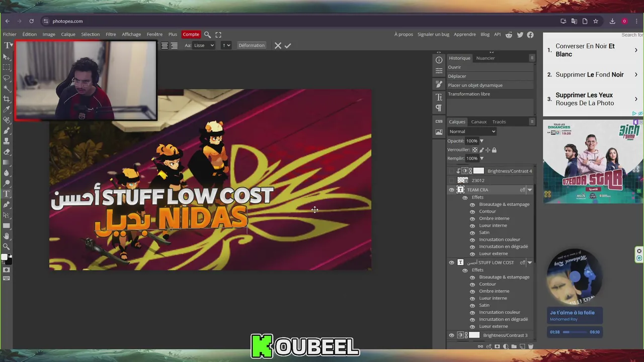This screenshot has height=362, width=644.
Task: Select the Brush tool
Action: [x=7, y=131]
